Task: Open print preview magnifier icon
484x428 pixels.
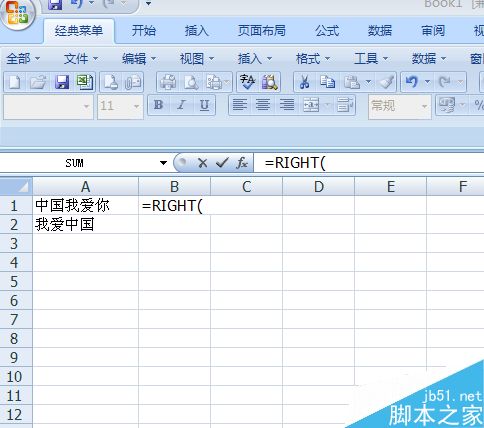Action: [x=191, y=82]
